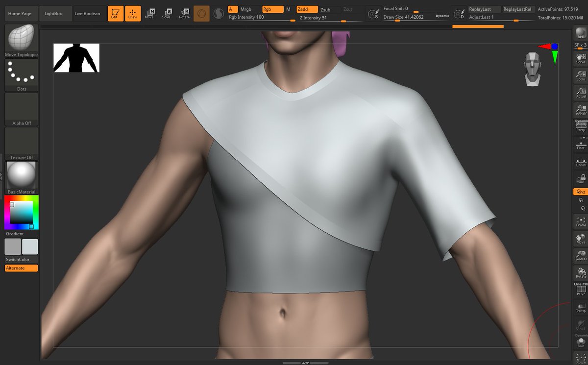Click the Xpose icon
The image size is (588, 365).
click(581, 358)
